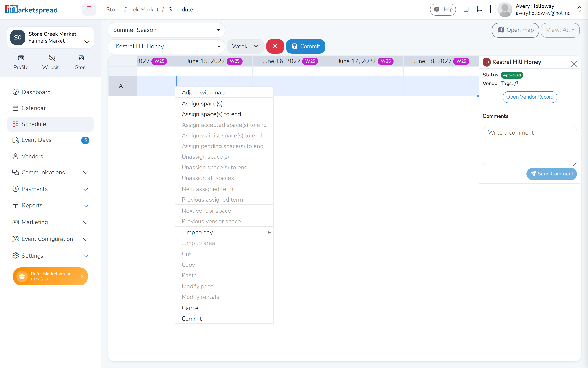This screenshot has width=588, height=368.
Task: Click the blue Commit toolbar button
Action: pos(305,46)
